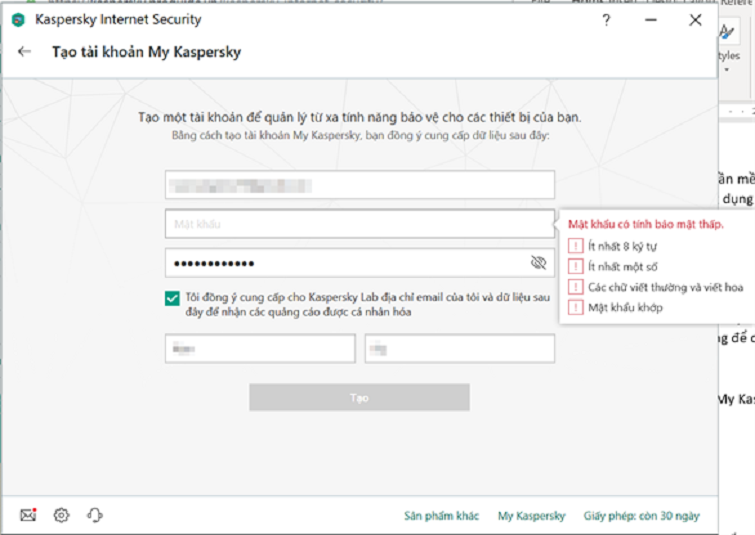Viewport: 755px width, 535px height.
Task: Go back using the arrow icon
Action: pos(24,52)
